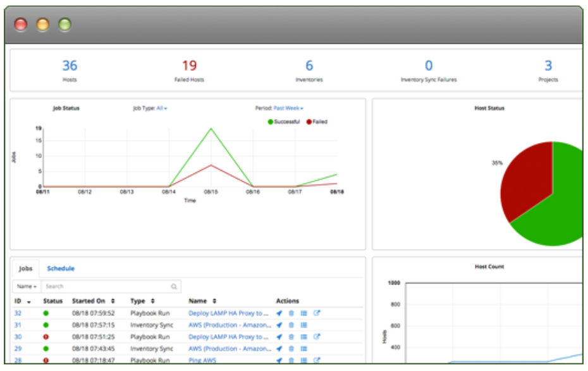Click the Inventory Sync type of job 31
588x371 pixels.
pos(152,325)
